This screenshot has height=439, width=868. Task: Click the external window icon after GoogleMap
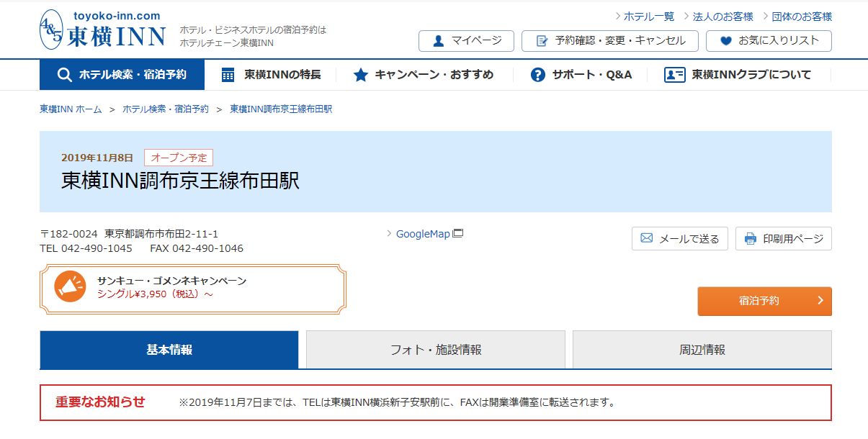pos(457,233)
